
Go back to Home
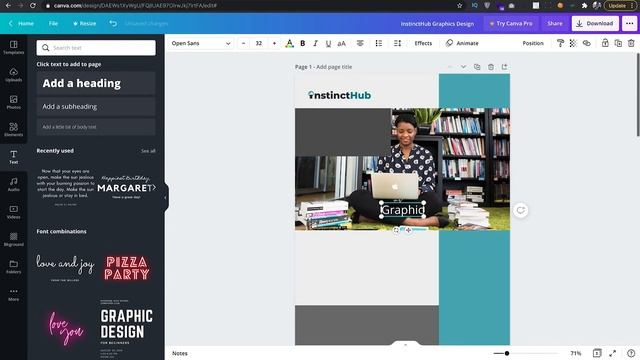click(22, 24)
